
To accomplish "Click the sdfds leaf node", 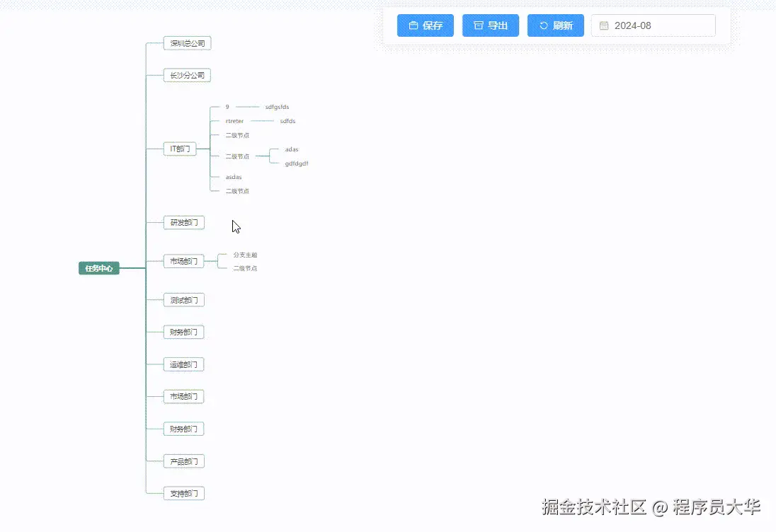I will click(x=287, y=121).
